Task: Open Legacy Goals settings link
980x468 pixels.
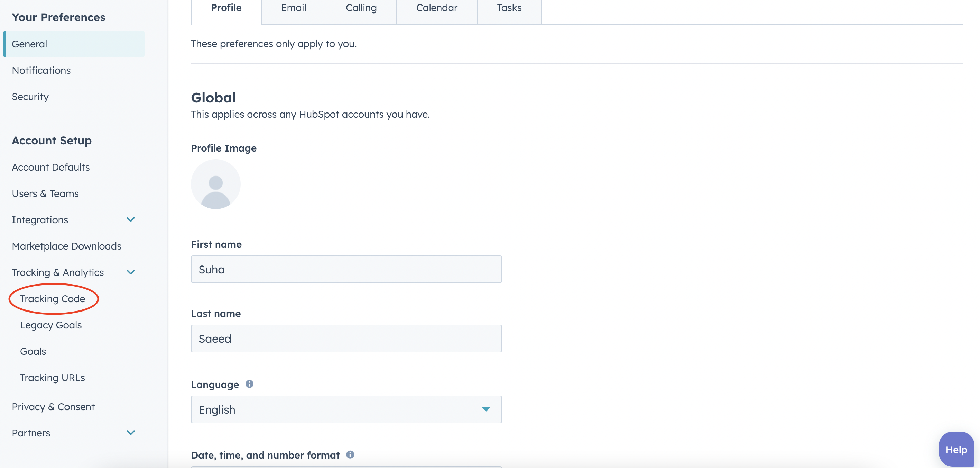Action: click(50, 325)
